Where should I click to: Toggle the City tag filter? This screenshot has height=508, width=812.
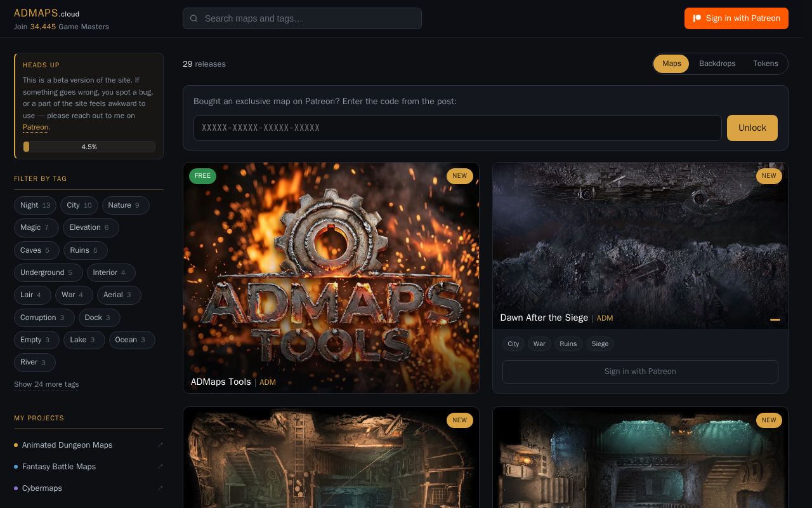tap(79, 205)
